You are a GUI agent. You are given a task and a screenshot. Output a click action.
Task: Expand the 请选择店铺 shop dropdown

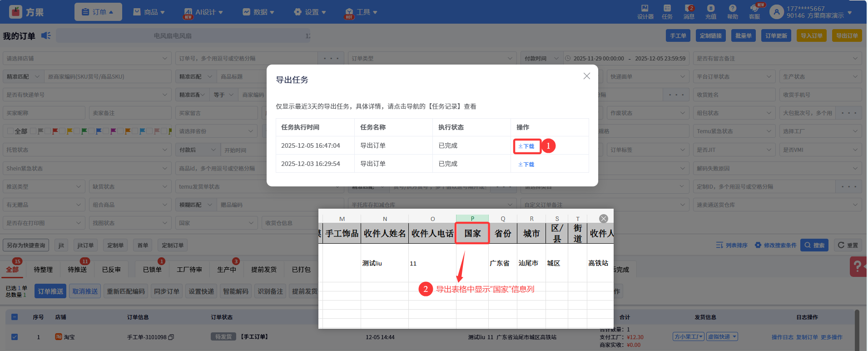tap(86, 59)
